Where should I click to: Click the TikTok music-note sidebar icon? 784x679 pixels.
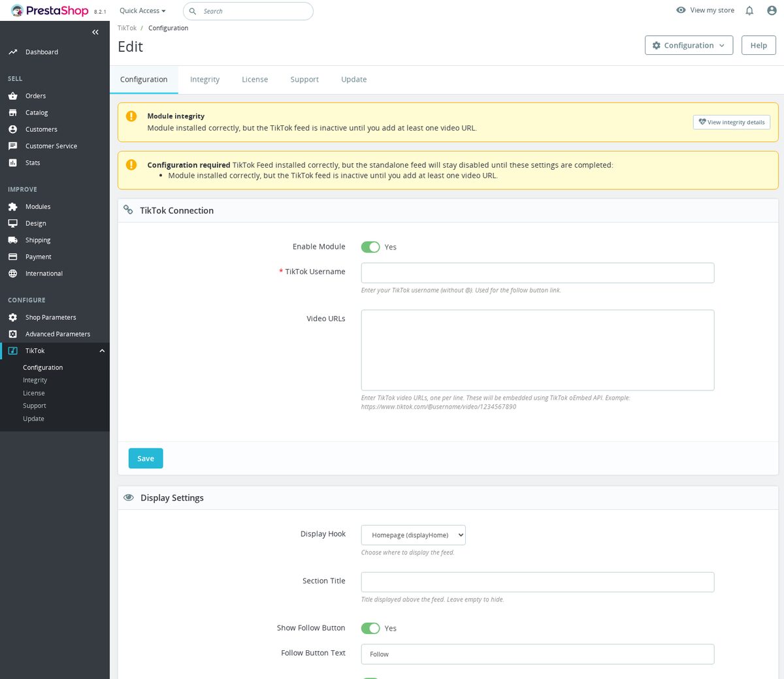(x=12, y=351)
